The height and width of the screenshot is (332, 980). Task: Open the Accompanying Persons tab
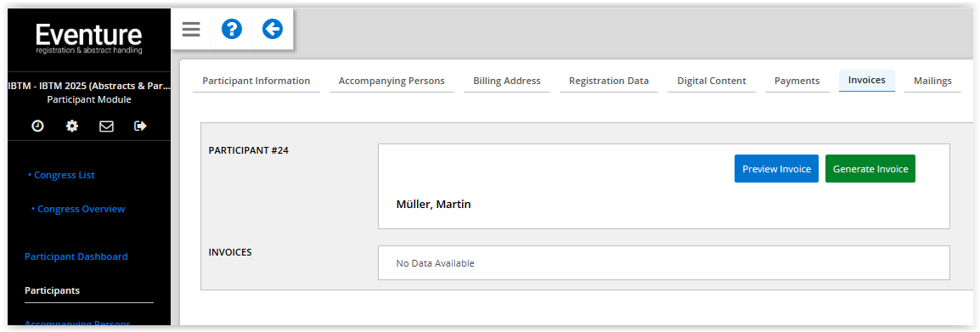[391, 82]
